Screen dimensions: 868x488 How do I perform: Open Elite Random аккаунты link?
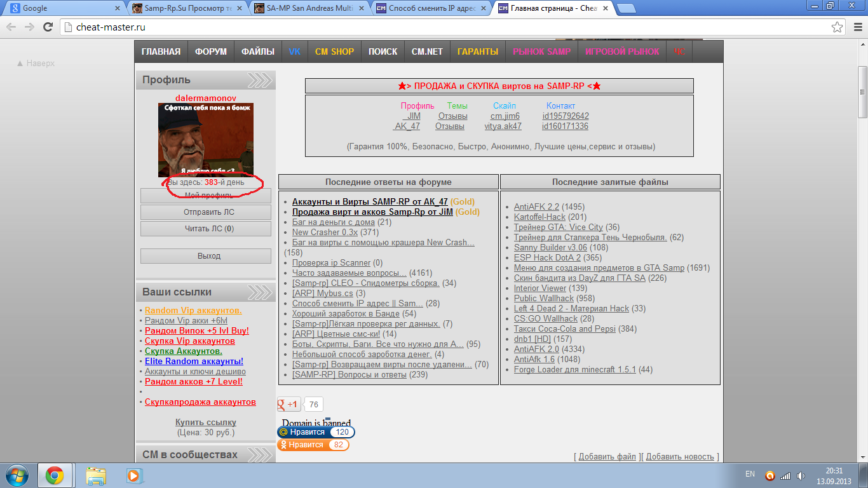pyautogui.click(x=194, y=362)
